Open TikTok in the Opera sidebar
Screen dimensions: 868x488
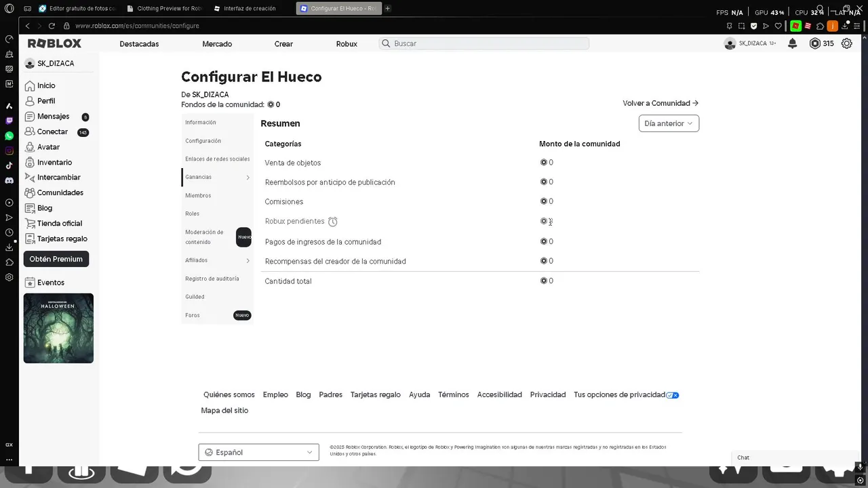[9, 165]
